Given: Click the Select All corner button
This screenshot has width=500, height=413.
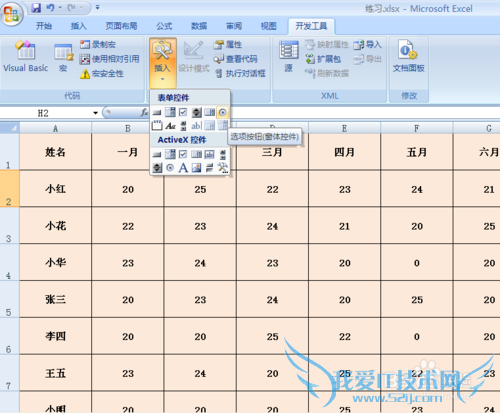Looking at the screenshot, I should (x=10, y=128).
